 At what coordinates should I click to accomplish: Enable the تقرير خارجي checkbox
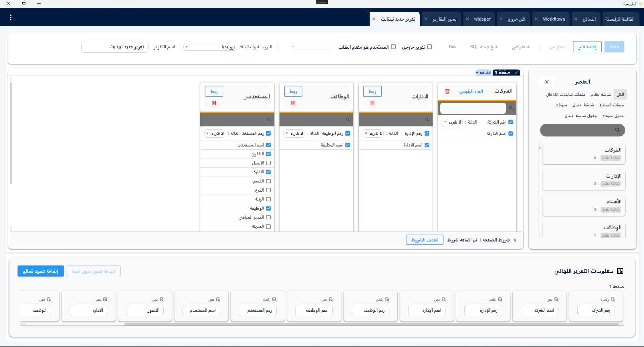[429, 47]
